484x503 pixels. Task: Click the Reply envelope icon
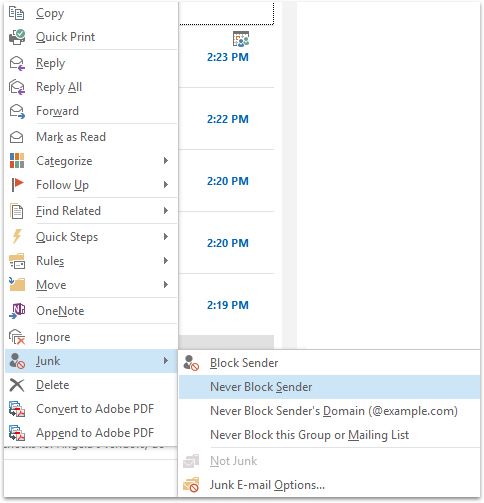(x=17, y=63)
